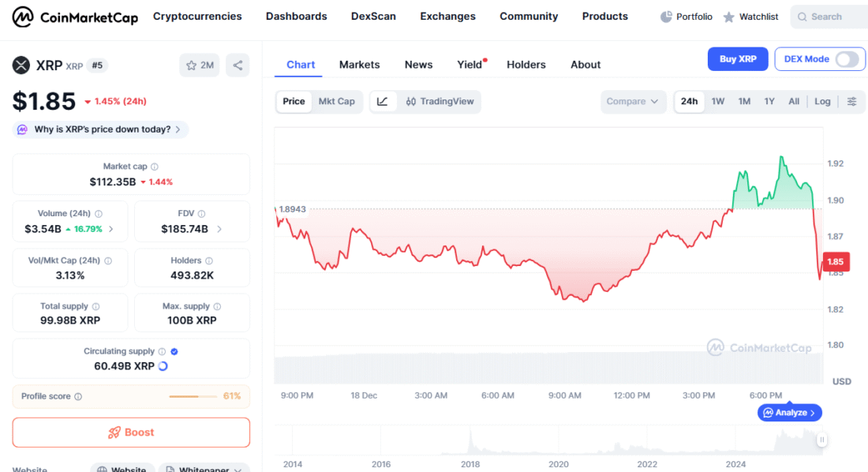Click the #5 rank badge

[x=97, y=66]
